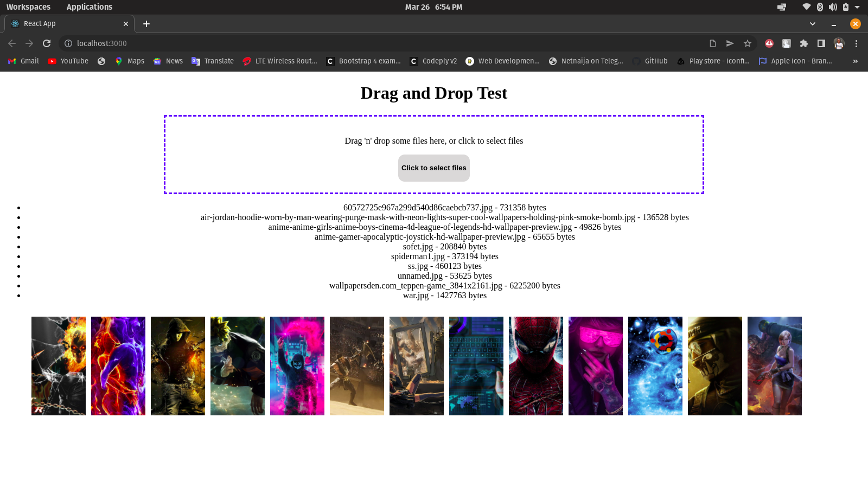The image size is (868, 488).
Task: Click sofet.jpg file entry
Action: coord(445,247)
